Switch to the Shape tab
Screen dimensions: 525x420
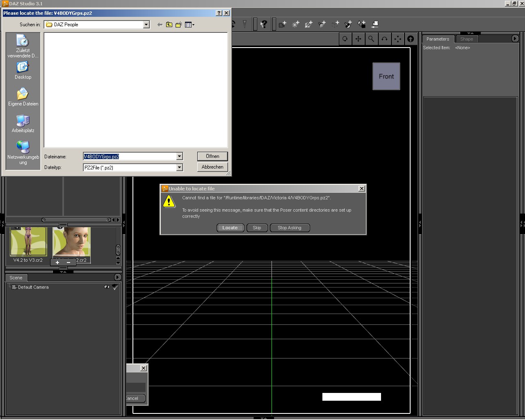[x=467, y=39]
